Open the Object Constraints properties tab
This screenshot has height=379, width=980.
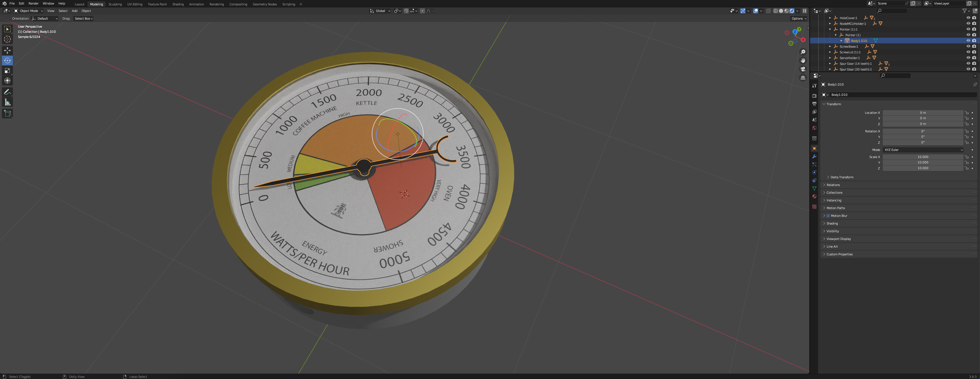814,181
